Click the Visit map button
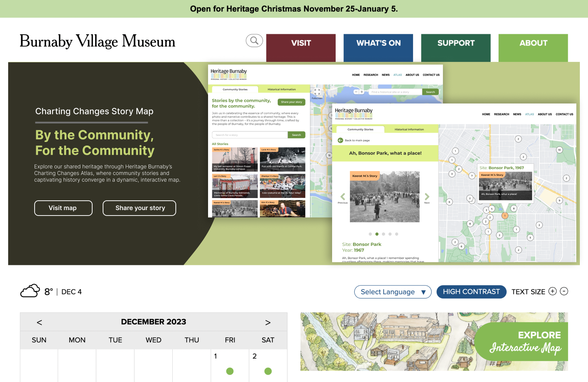Viewport: 588px width, 382px height. tap(63, 208)
